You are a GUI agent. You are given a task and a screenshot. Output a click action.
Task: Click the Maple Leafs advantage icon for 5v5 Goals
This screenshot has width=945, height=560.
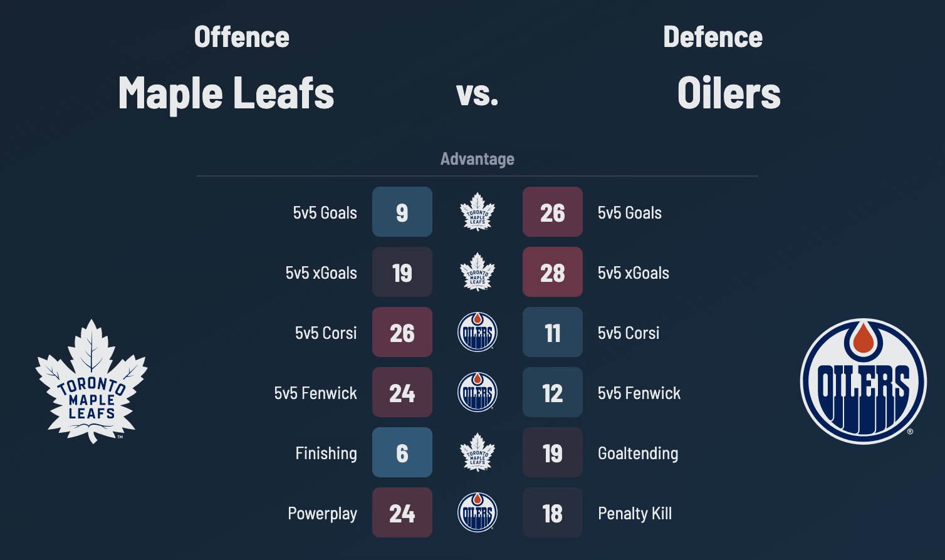coord(478,212)
